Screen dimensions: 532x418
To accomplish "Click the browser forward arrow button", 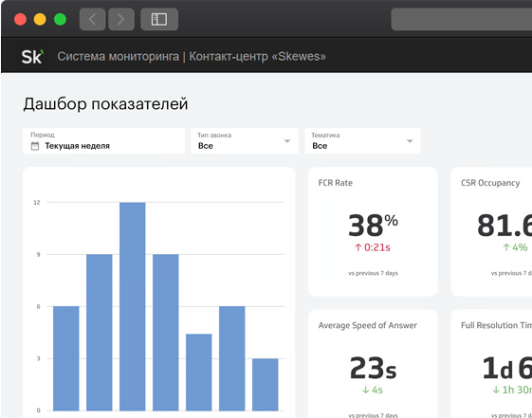I will pyautogui.click(x=121, y=19).
